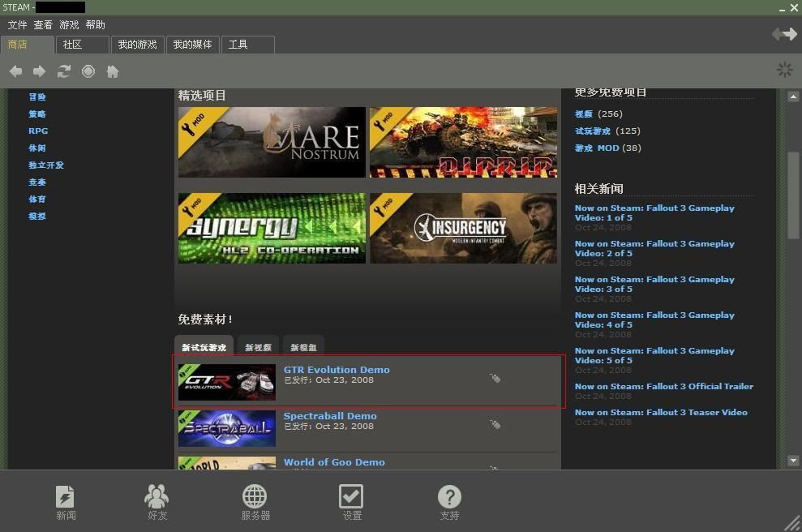Open GTR Evolution Demo link
This screenshot has width=802, height=532.
coord(337,369)
